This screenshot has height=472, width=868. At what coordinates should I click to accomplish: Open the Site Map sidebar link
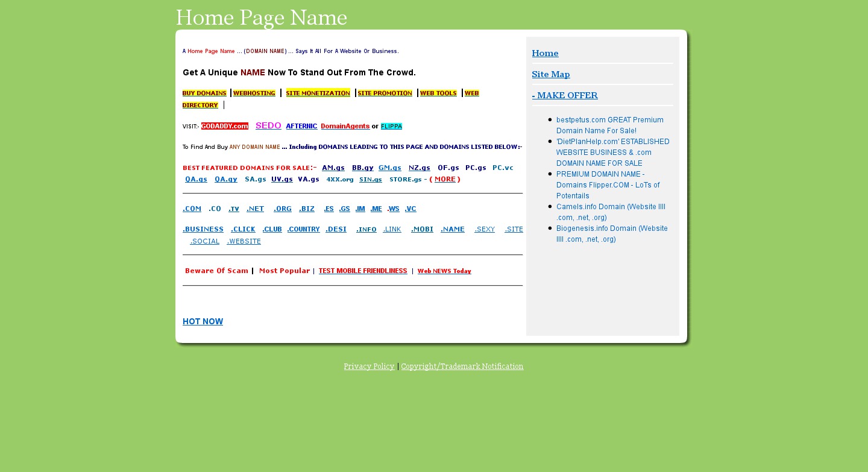pyautogui.click(x=550, y=75)
